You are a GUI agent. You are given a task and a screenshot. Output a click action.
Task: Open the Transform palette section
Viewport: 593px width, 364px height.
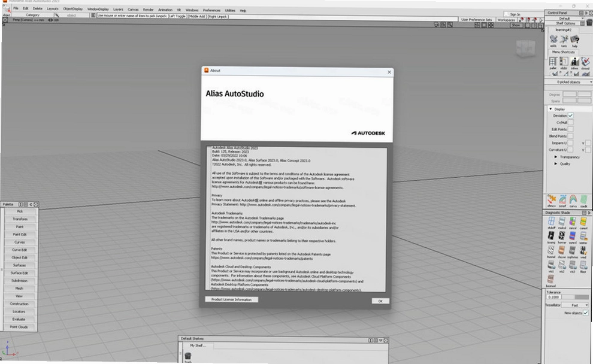[20, 219]
